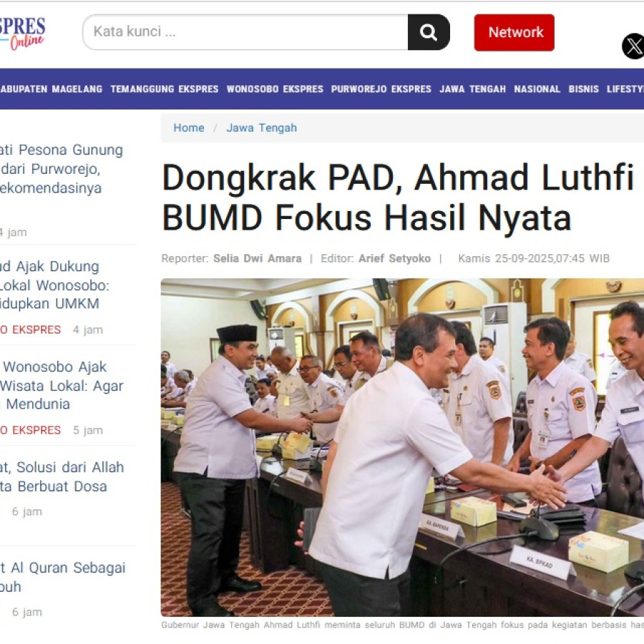Open editor Arief Setyoko link
This screenshot has width=644, height=644.
pos(394,258)
